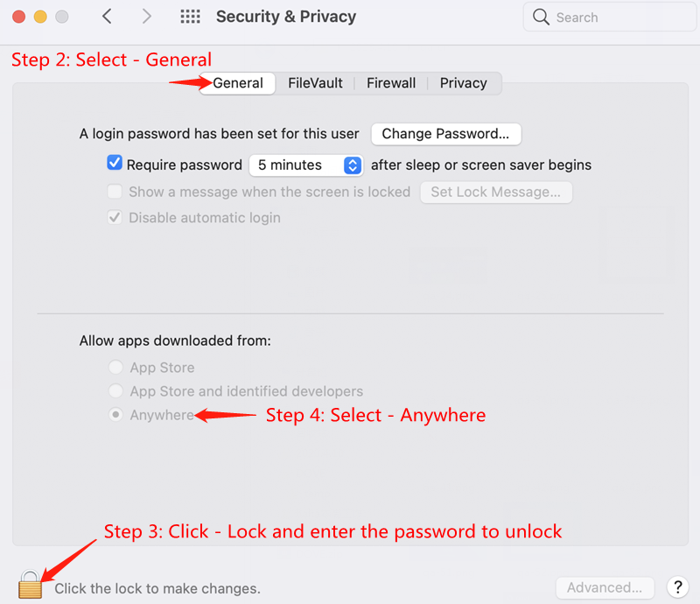Toggle Show a message when locked checkbox
The height and width of the screenshot is (604, 700).
pos(115,192)
